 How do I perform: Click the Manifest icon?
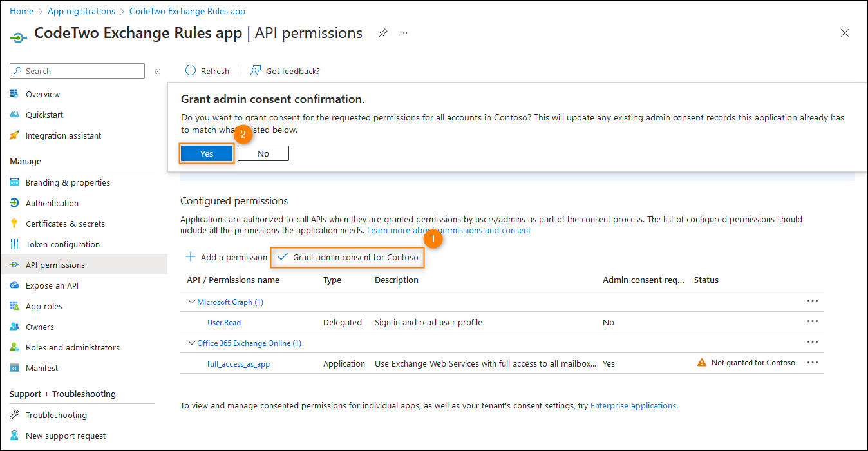(14, 368)
